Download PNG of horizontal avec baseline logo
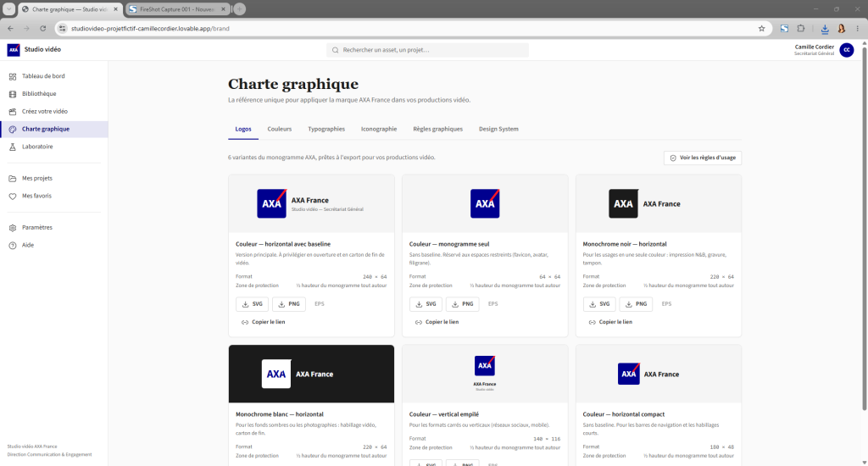The width and height of the screenshot is (868, 466). [x=288, y=304]
